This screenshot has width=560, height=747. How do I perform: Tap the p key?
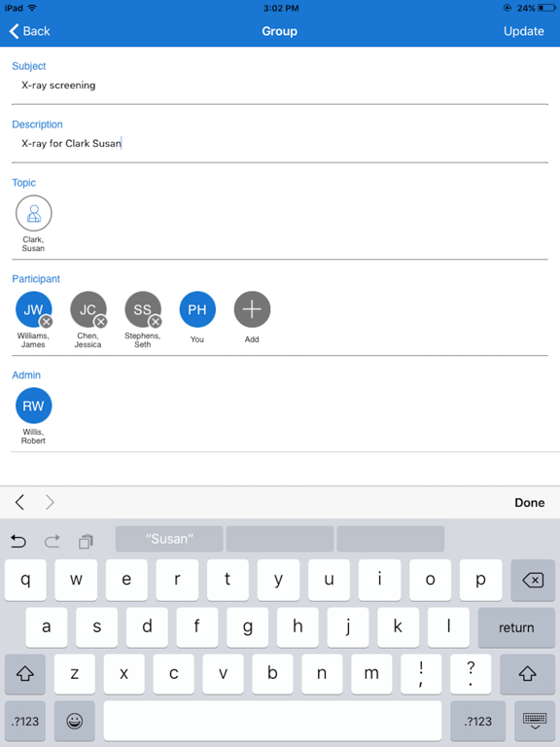[481, 580]
